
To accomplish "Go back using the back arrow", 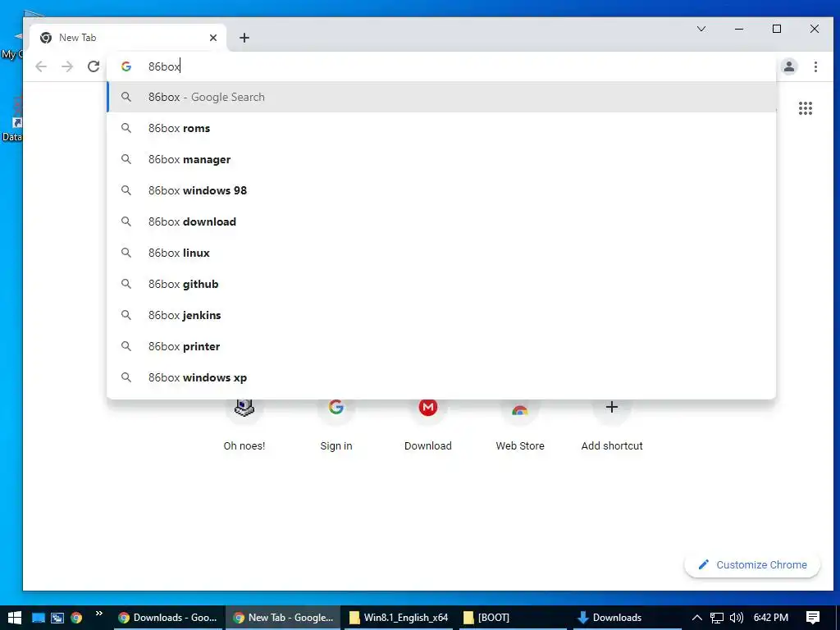I will 41,66.
